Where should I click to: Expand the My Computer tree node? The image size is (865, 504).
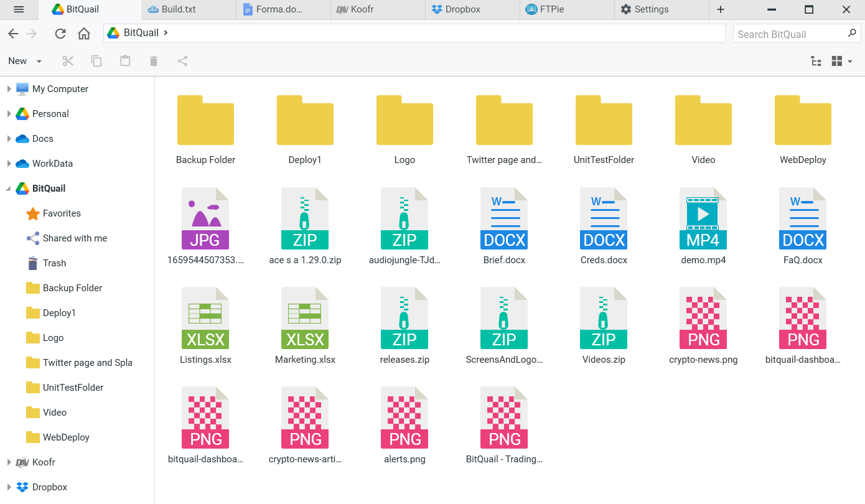(x=9, y=89)
